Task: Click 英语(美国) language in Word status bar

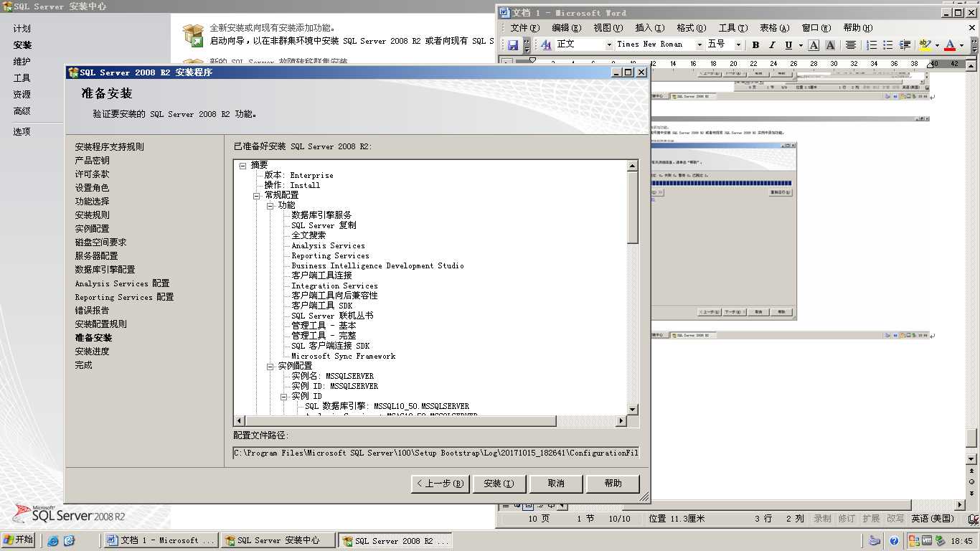Action: 933,518
